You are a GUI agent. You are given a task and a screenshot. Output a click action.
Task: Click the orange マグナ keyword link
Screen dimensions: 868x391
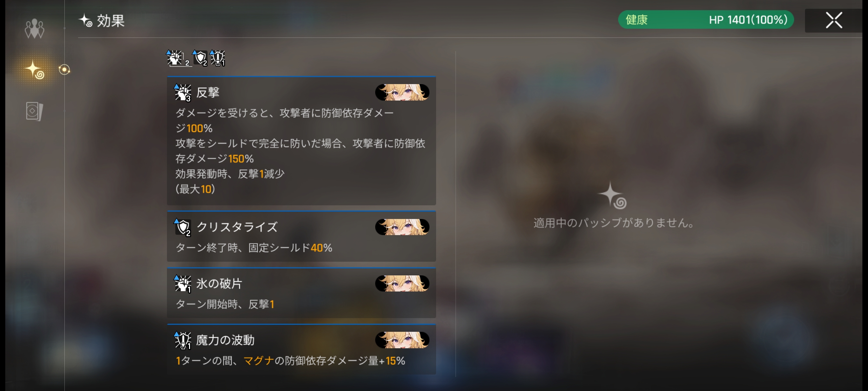259,361
